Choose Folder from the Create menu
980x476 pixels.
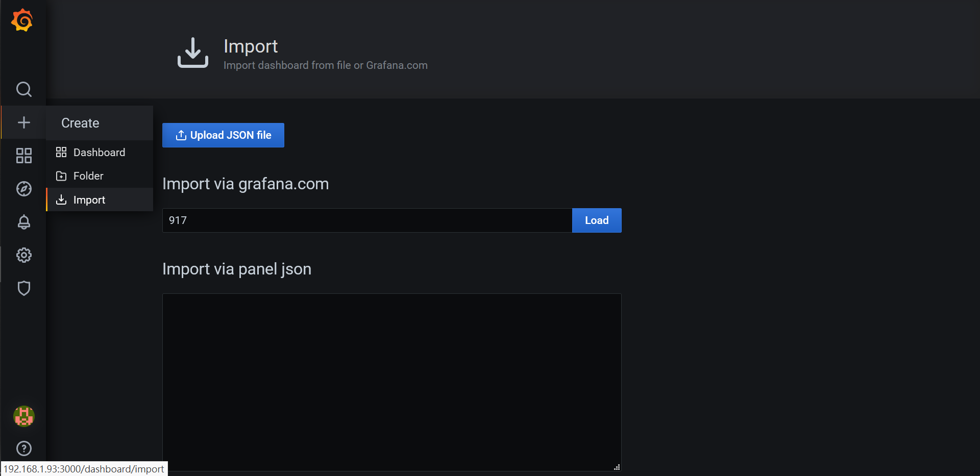point(100,176)
